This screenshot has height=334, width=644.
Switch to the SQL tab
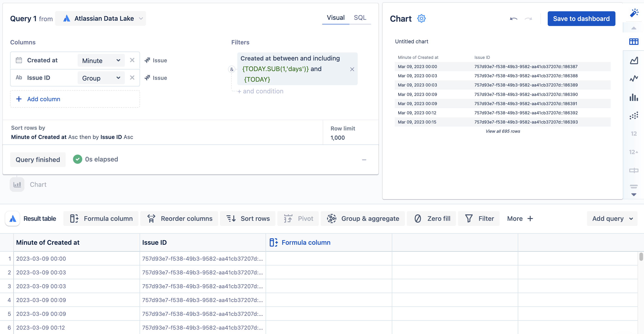click(x=360, y=17)
